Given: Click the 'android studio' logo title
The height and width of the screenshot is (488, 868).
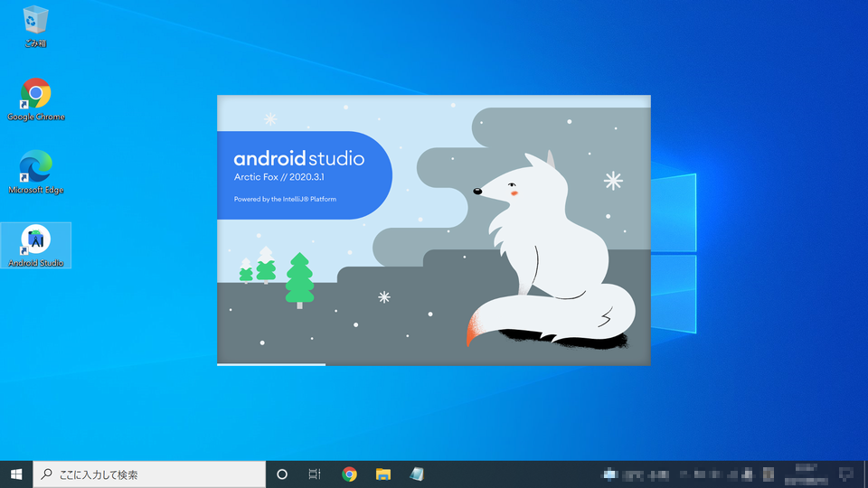Looking at the screenshot, I should click(299, 159).
